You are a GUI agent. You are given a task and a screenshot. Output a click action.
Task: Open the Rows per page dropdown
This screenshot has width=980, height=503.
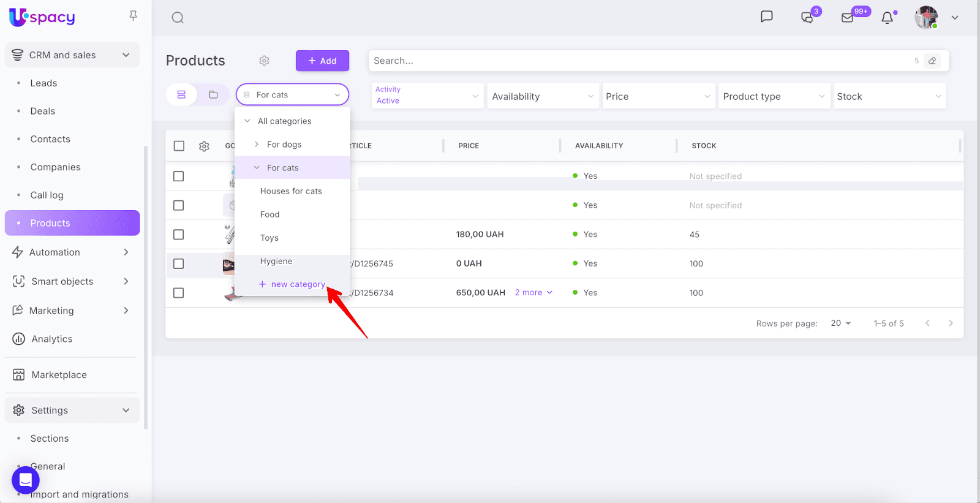840,323
